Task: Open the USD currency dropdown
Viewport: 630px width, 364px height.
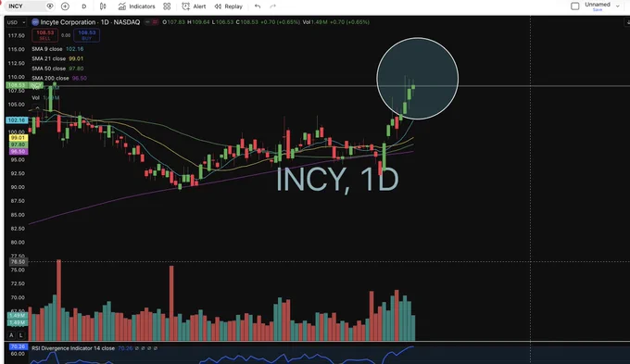Action: point(16,22)
